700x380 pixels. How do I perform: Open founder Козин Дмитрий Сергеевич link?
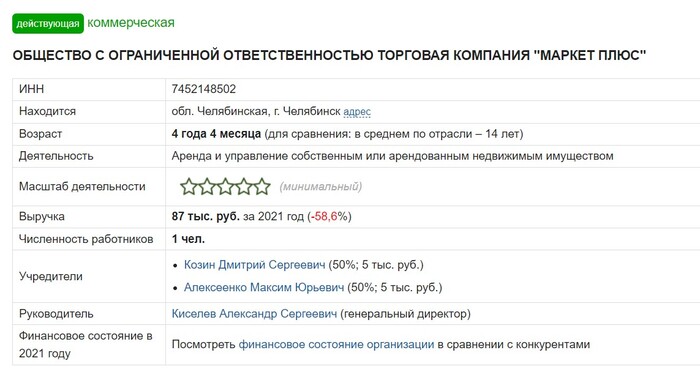tap(254, 265)
